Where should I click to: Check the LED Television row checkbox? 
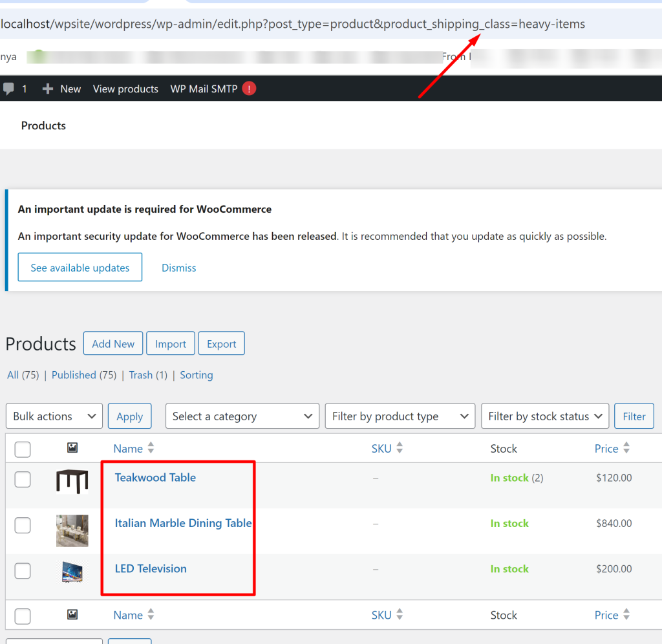23,570
